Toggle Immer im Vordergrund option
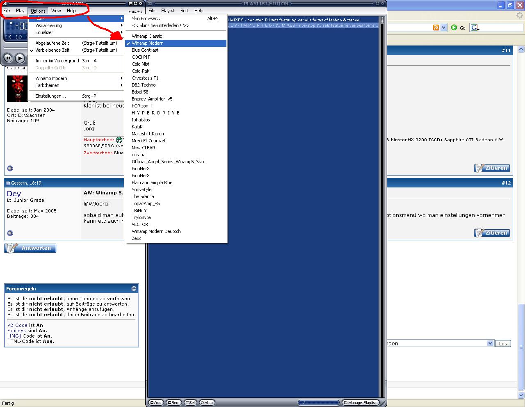 76,61
